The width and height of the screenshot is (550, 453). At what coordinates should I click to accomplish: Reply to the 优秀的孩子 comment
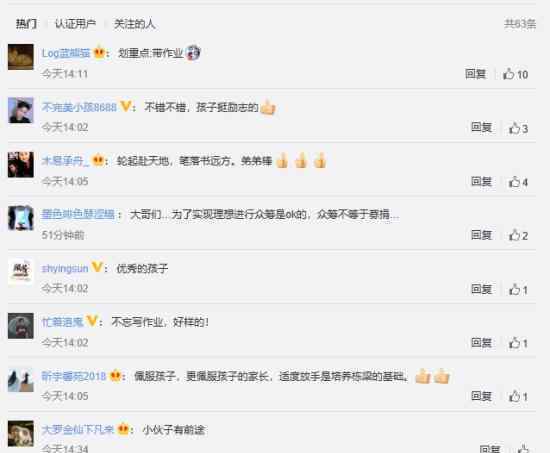481,289
